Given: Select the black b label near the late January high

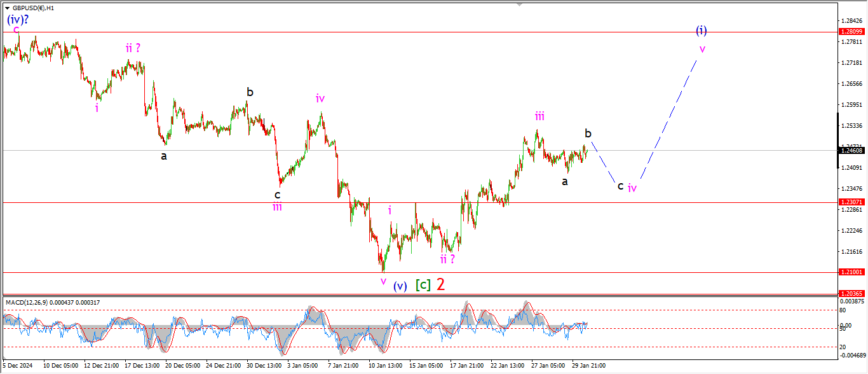Looking at the screenshot, I should [588, 133].
